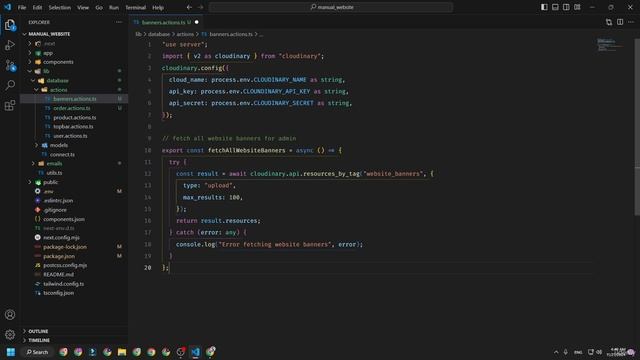The height and width of the screenshot is (360, 640).
Task: Collapse the actions folder
Action: pyautogui.click(x=74, y=90)
